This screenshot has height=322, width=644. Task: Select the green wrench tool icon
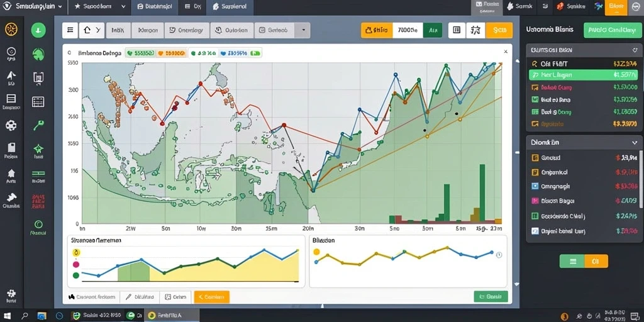[x=38, y=125]
